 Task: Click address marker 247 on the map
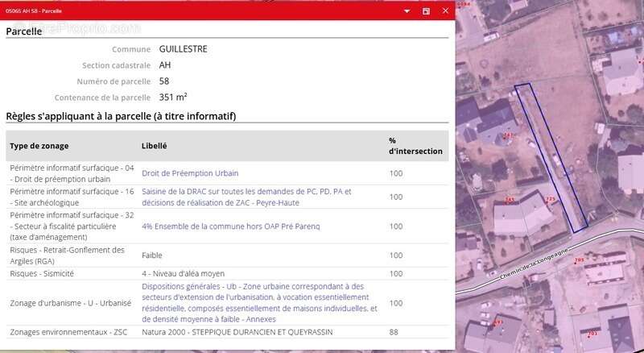point(507,135)
